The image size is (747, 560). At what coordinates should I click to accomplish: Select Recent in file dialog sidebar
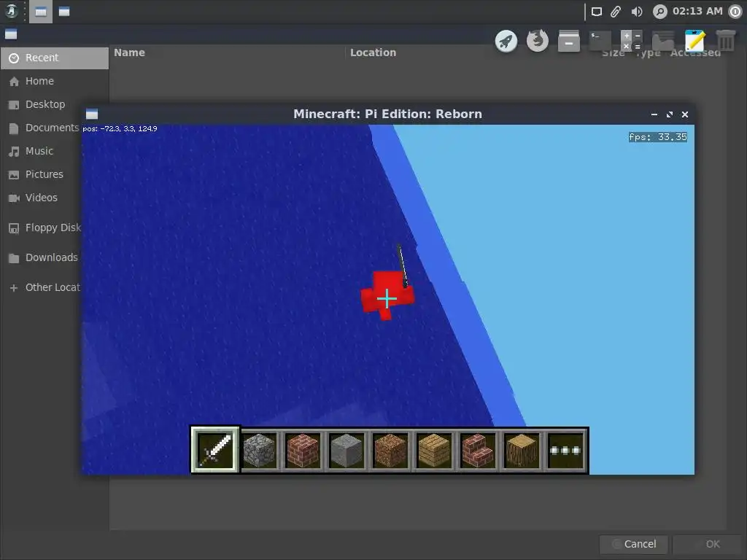click(x=55, y=58)
